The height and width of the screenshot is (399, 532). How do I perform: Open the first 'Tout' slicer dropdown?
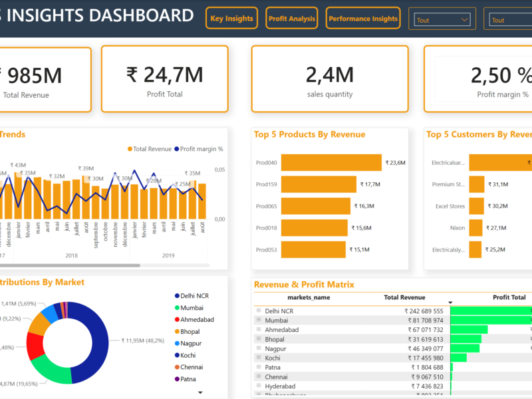click(442, 20)
